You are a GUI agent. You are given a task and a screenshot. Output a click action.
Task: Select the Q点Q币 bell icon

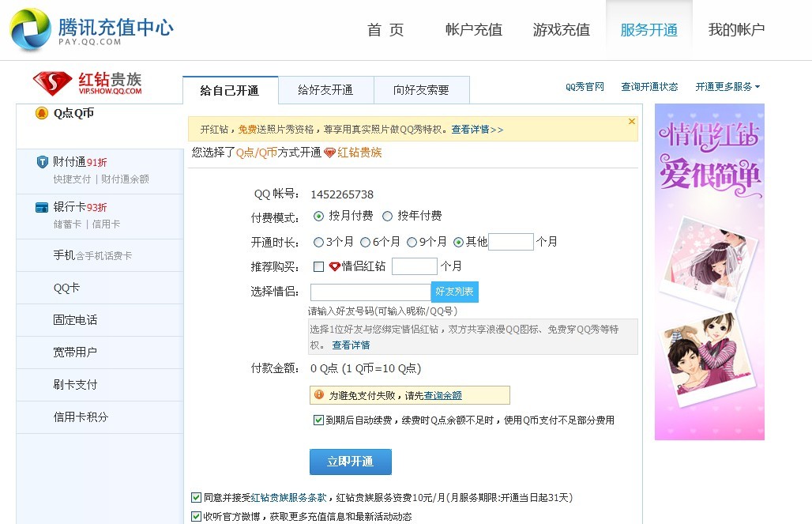pyautogui.click(x=42, y=113)
